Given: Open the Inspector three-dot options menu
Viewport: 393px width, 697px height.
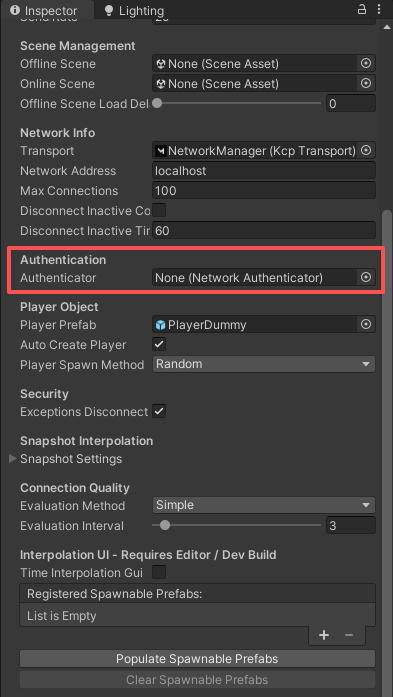Looking at the screenshot, I should [379, 10].
